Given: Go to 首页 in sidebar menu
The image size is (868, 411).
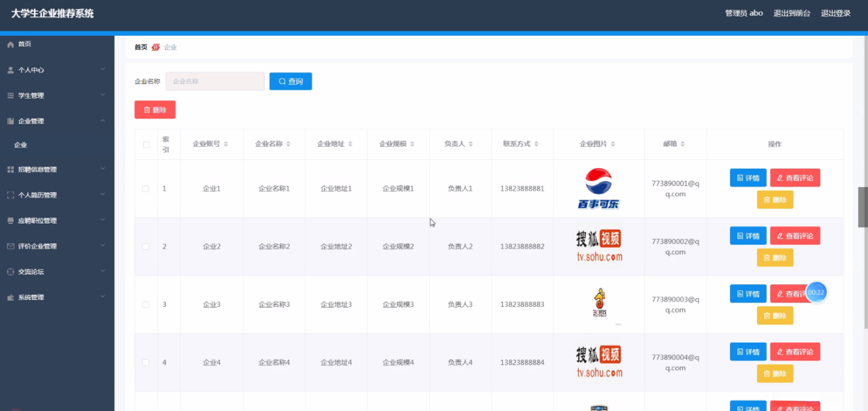Looking at the screenshot, I should pos(24,45).
